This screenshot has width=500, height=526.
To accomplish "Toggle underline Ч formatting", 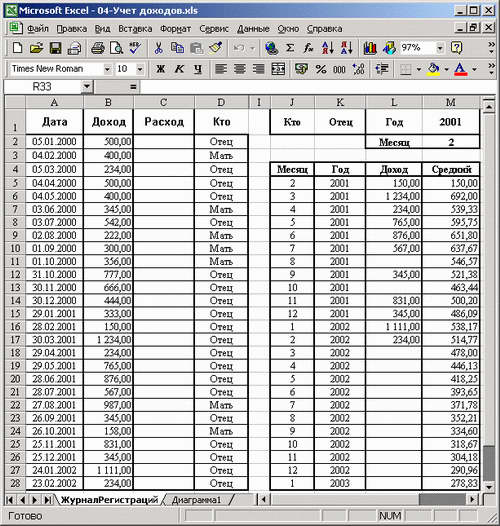I will [x=198, y=69].
